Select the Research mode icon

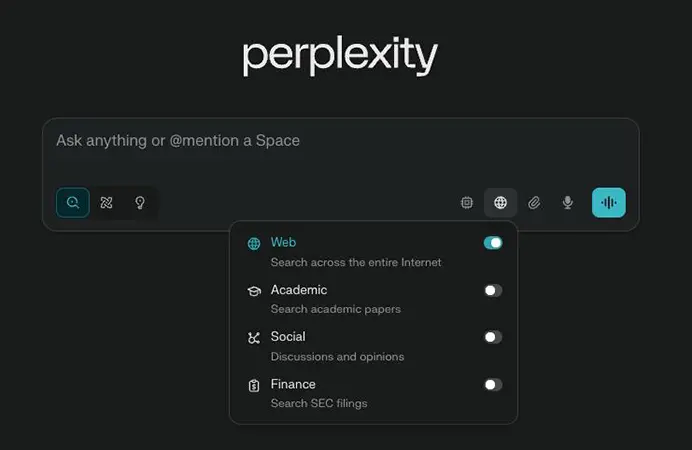point(106,202)
